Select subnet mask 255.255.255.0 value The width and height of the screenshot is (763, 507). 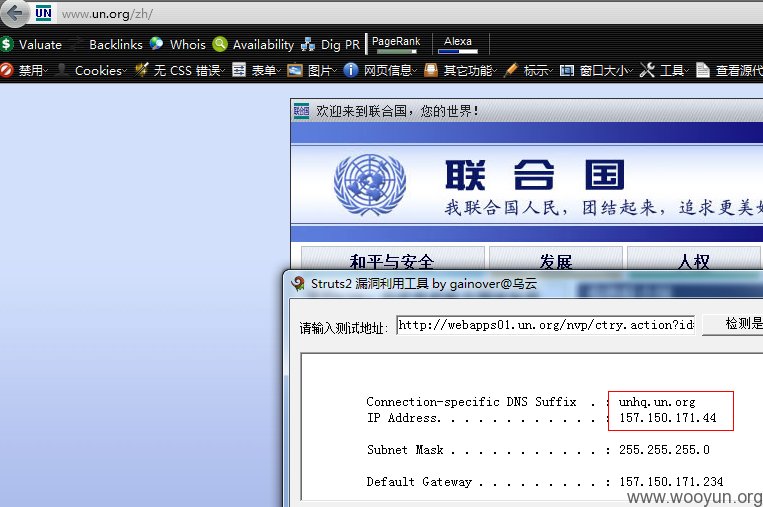664,450
